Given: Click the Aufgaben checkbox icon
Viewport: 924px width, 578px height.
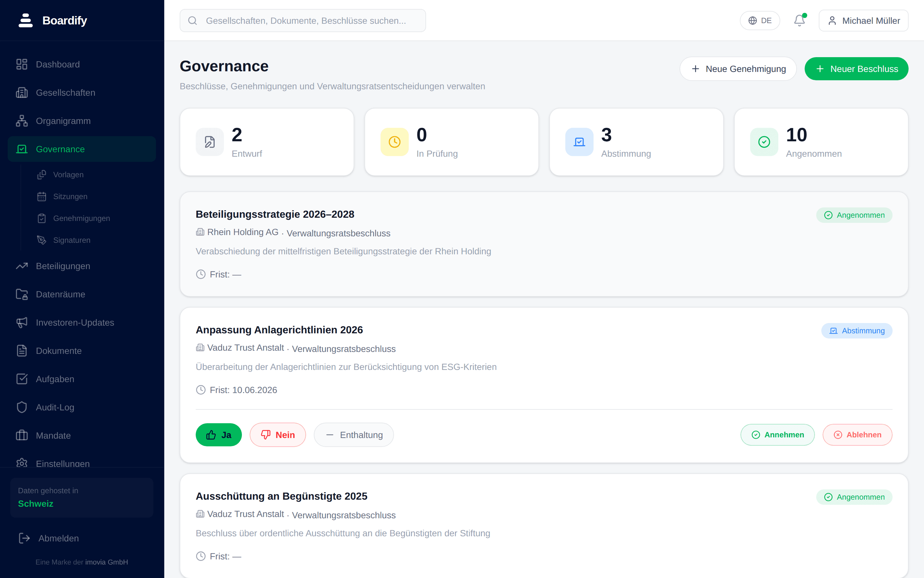Looking at the screenshot, I should point(22,379).
